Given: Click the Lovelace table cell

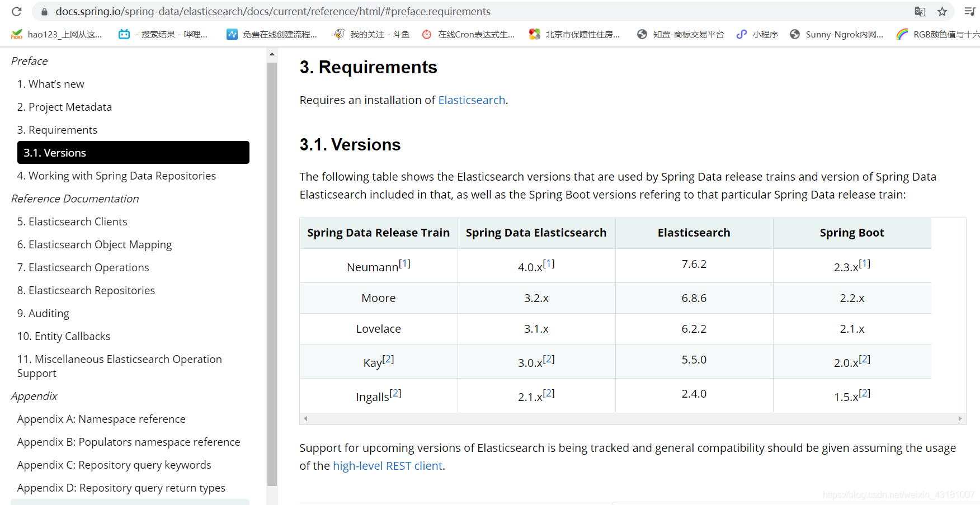Looking at the screenshot, I should (379, 329).
